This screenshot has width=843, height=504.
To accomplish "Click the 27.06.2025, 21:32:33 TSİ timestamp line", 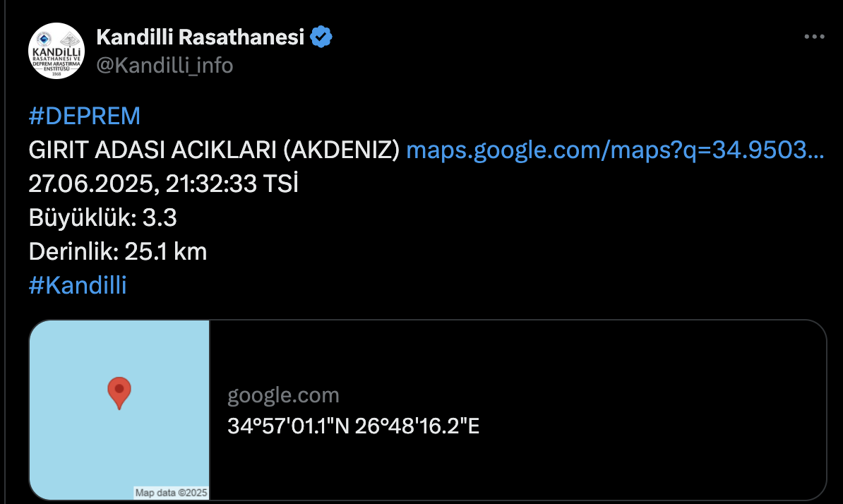I will click(163, 184).
